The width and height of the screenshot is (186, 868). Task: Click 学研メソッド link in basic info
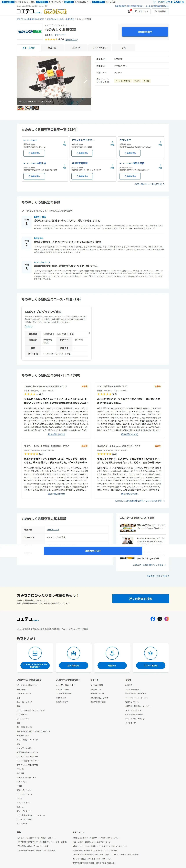pos(53,530)
